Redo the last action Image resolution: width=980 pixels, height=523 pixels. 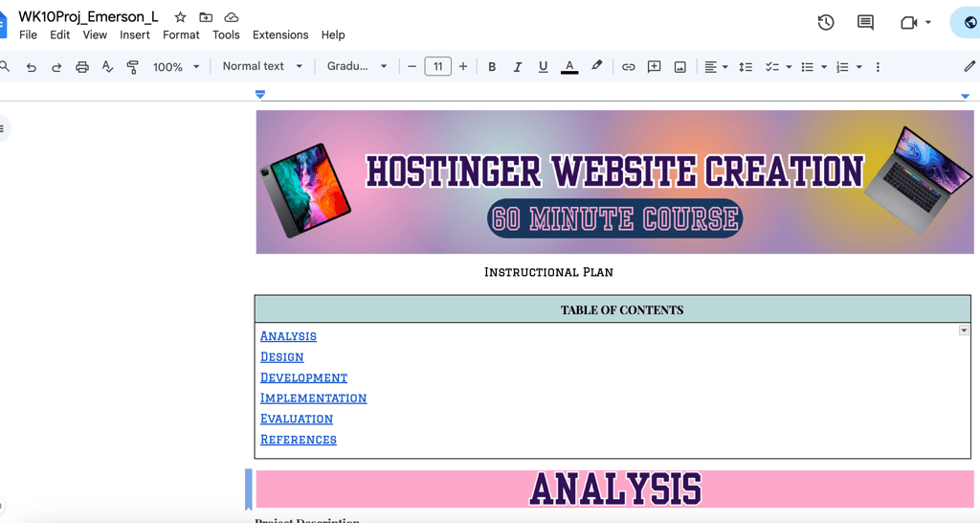56,67
